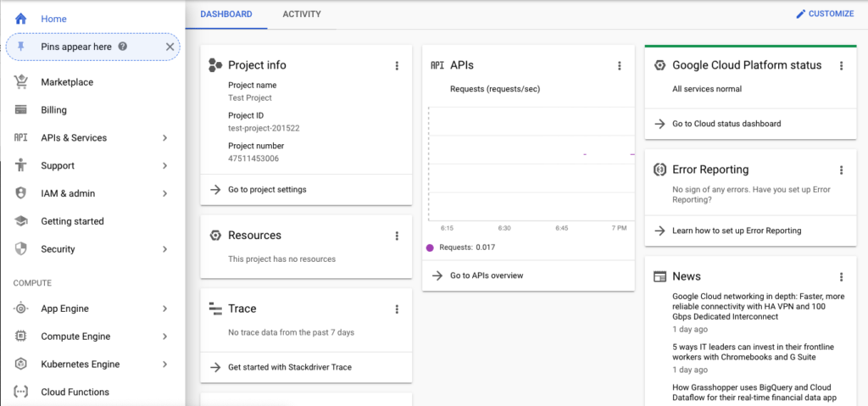Click the Kubernetes Engine hexagon icon

pyautogui.click(x=21, y=364)
